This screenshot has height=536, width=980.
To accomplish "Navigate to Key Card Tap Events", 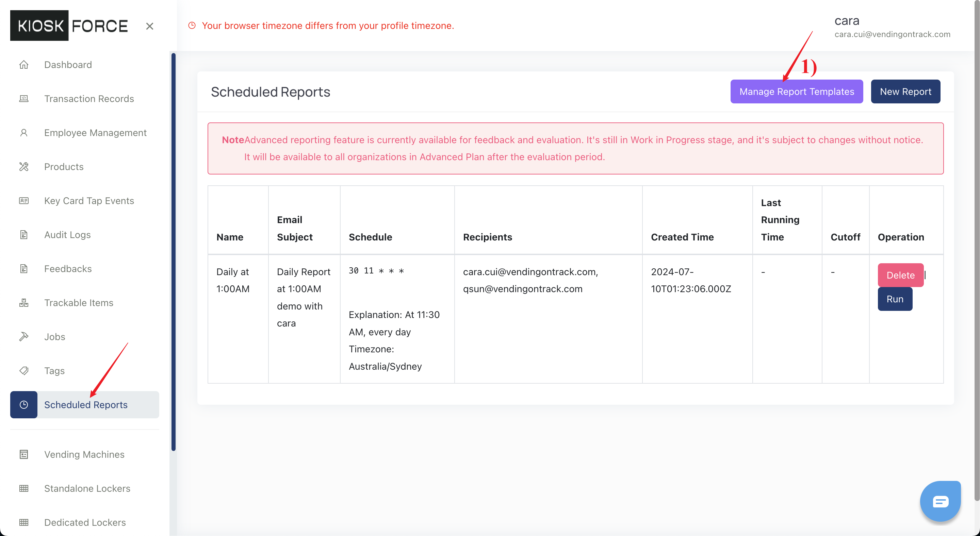I will (x=88, y=200).
